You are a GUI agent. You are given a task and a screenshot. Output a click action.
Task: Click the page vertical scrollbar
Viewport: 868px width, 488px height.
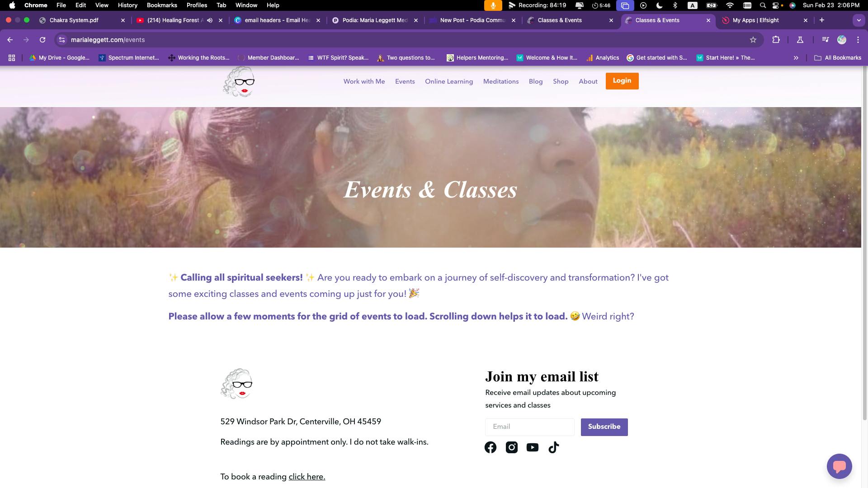tap(865, 244)
